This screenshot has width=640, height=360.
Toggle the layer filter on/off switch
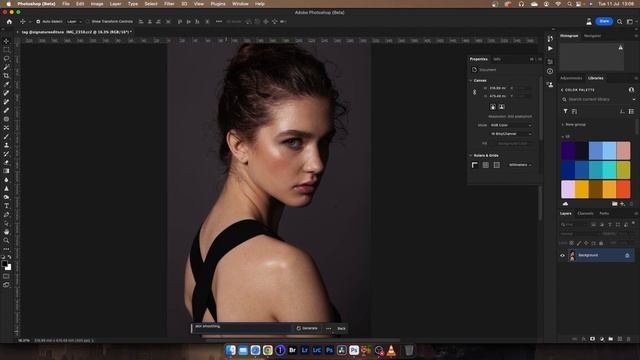(633, 224)
